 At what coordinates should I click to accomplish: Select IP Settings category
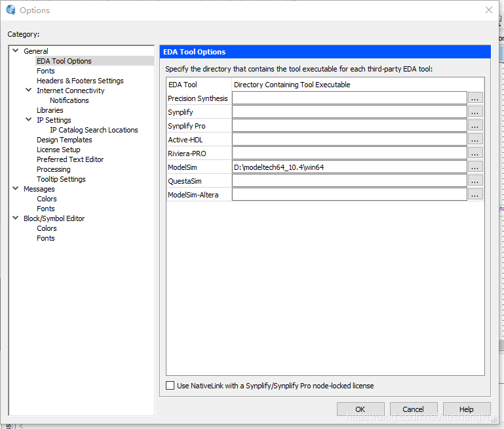tap(54, 120)
